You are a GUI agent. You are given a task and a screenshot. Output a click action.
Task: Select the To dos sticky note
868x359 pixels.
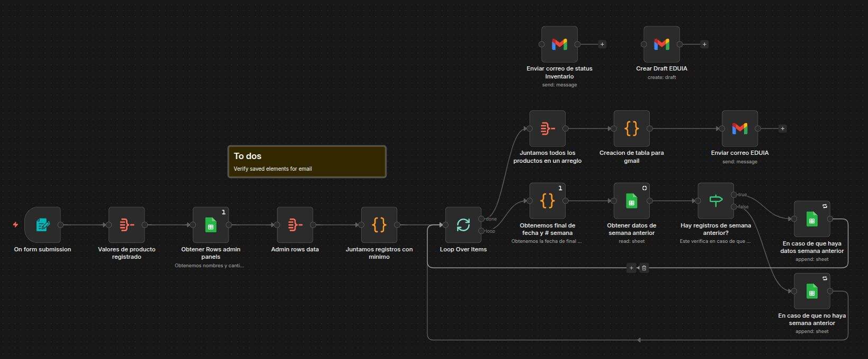(x=307, y=162)
